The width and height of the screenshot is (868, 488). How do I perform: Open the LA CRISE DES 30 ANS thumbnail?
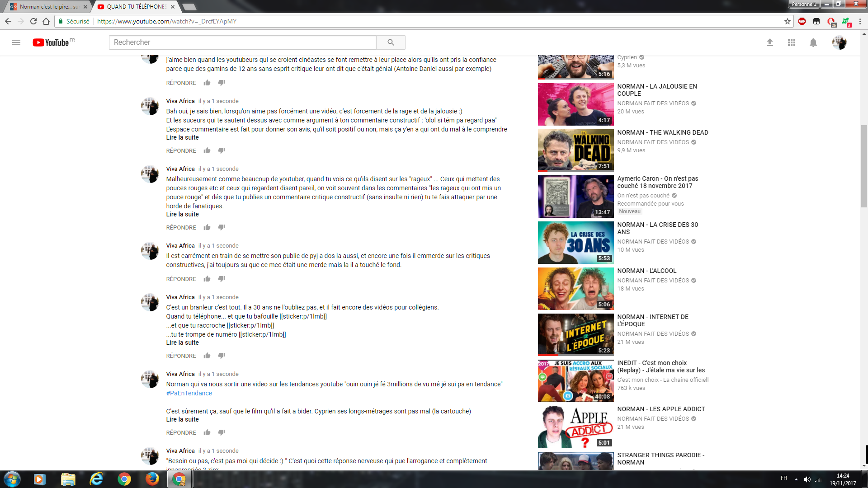(576, 243)
